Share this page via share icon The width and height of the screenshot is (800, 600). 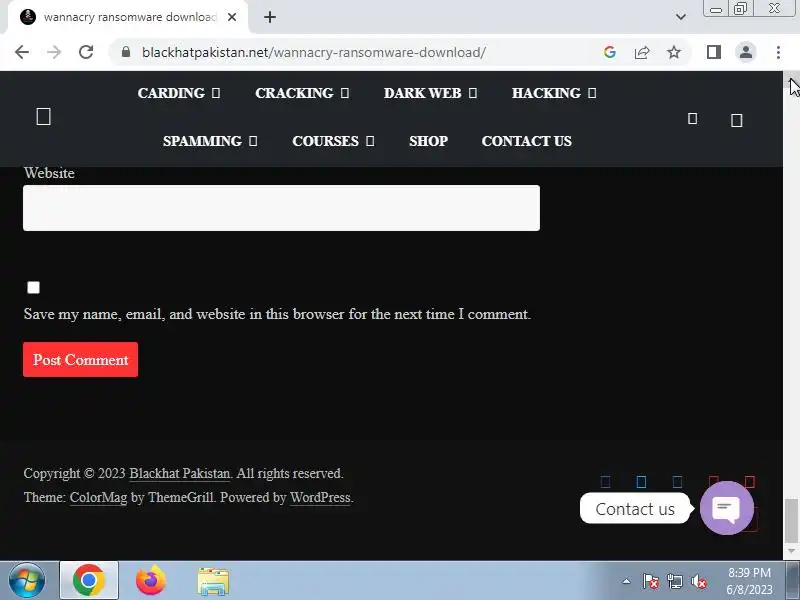tap(642, 52)
